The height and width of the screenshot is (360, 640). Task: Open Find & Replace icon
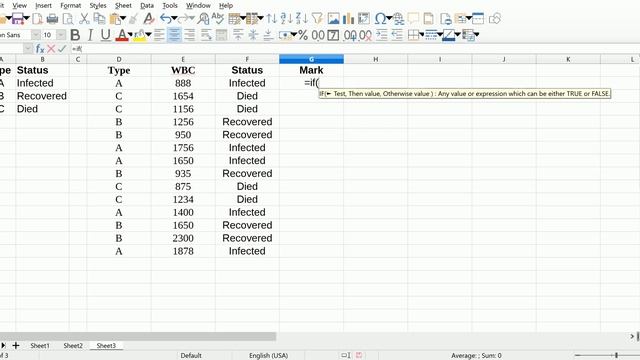[203, 19]
